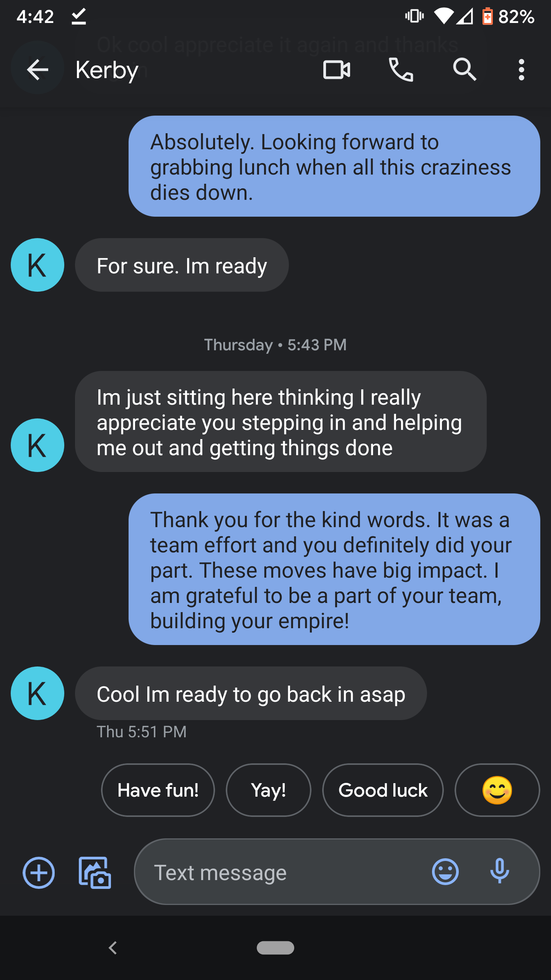Go back using the header arrow

point(37,70)
